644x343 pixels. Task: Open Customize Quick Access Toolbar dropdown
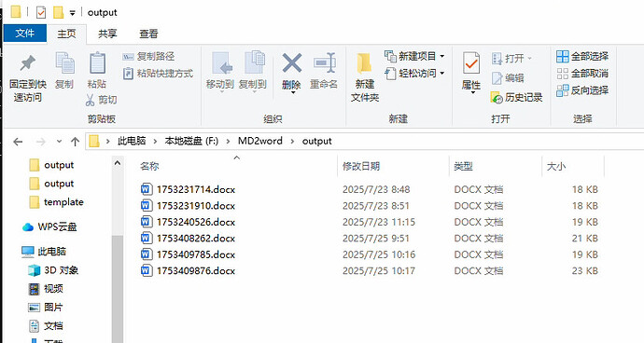tap(72, 13)
